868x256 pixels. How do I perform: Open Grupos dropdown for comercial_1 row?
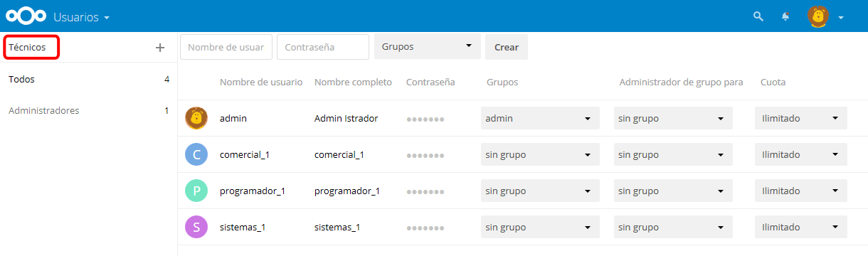click(540, 154)
